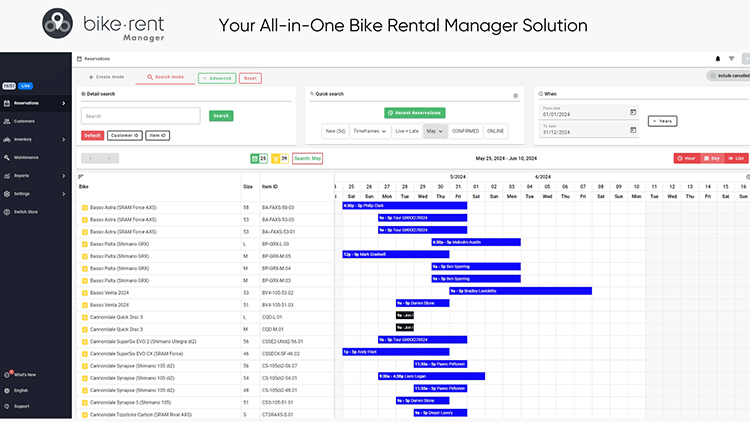Switch to the Create mode tab

[106, 77]
